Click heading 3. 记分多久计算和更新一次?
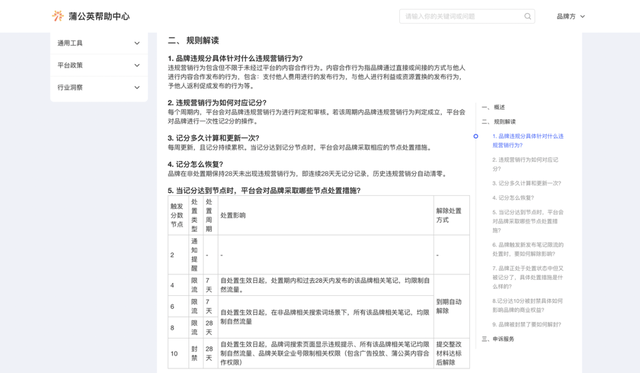 tap(213, 138)
